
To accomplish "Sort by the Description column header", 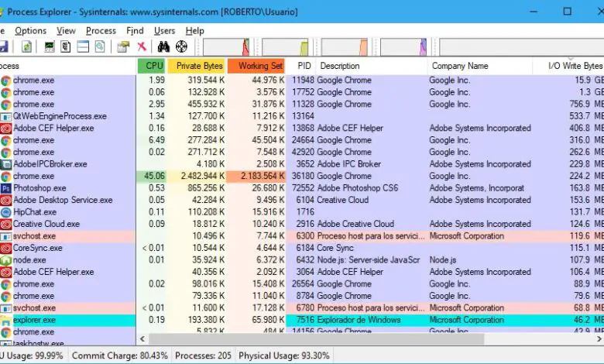I will click(372, 66).
